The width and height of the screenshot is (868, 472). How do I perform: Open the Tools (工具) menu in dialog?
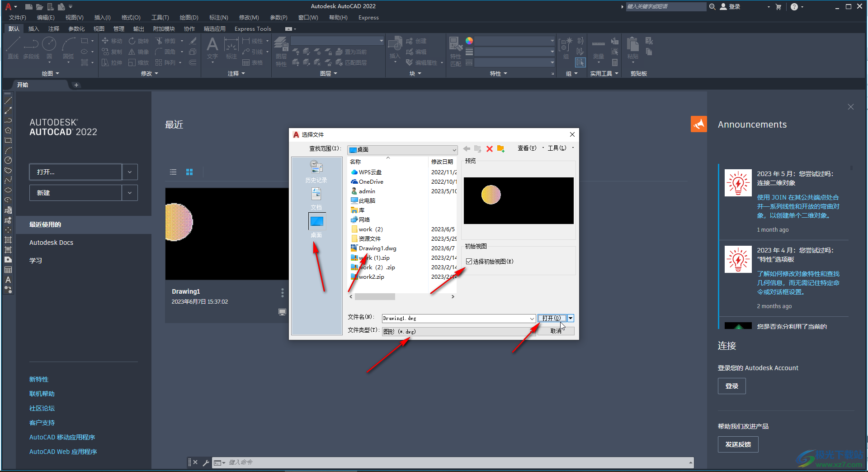click(x=557, y=148)
